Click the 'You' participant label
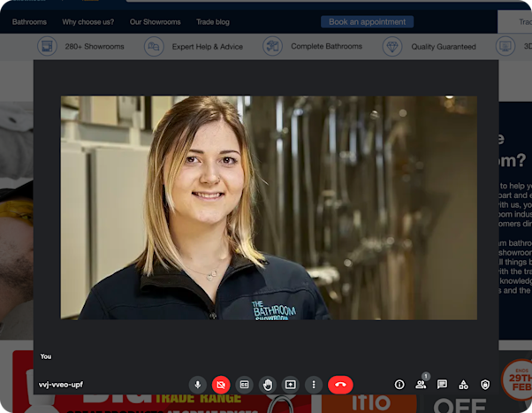532x413 pixels. (46, 356)
